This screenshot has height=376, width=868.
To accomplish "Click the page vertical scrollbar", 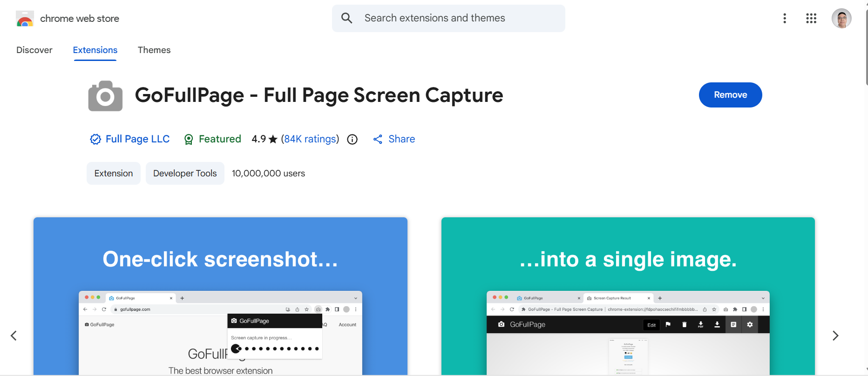I will point(866,47).
